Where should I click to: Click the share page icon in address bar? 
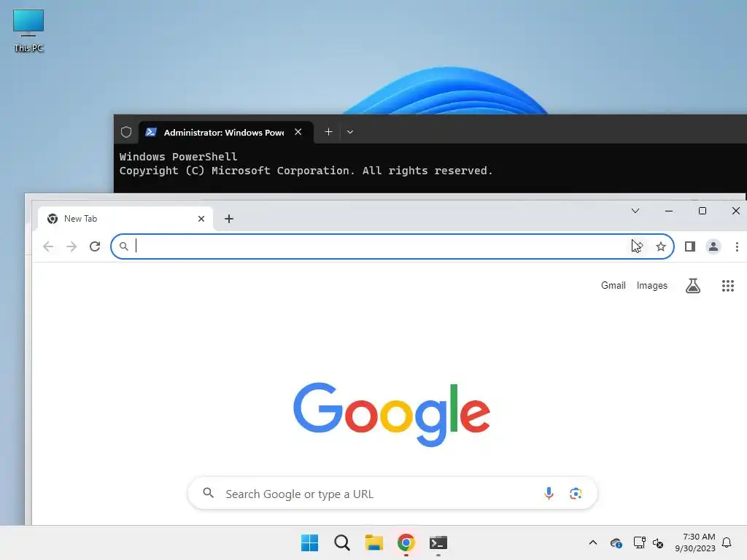coord(638,246)
